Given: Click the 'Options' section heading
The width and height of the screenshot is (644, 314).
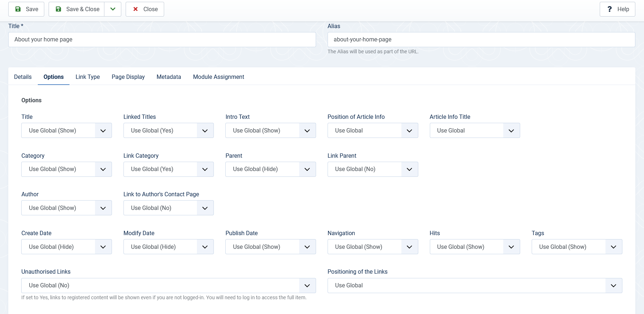Looking at the screenshot, I should [x=31, y=100].
